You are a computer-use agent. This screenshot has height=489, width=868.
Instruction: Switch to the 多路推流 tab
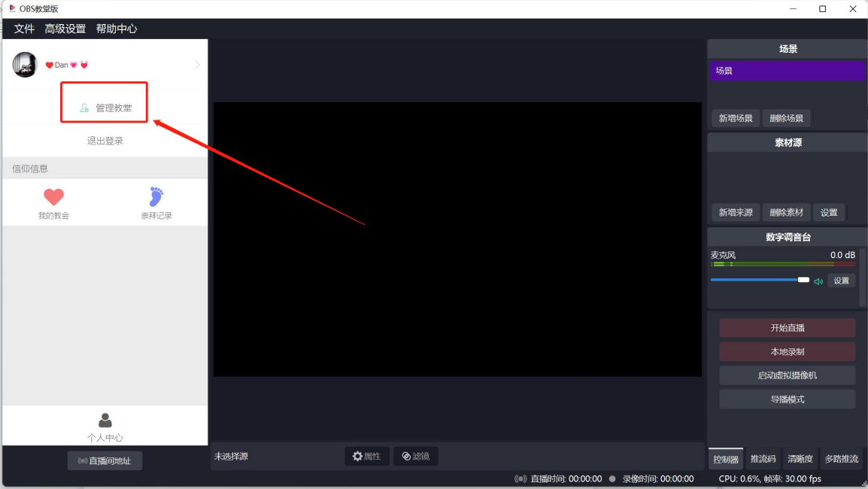(x=841, y=458)
